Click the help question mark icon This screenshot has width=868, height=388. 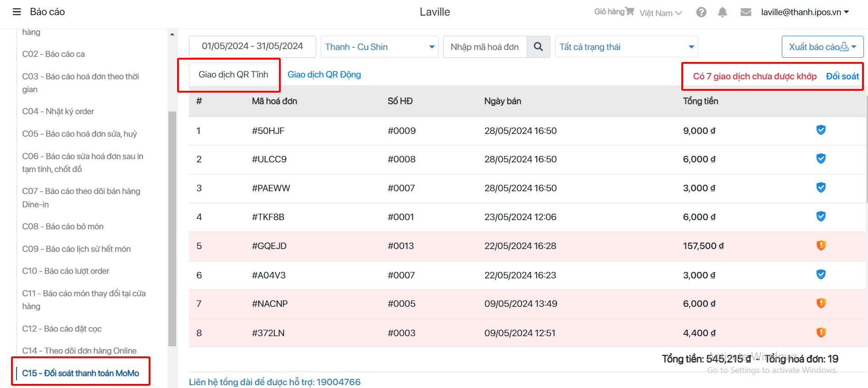tap(701, 12)
